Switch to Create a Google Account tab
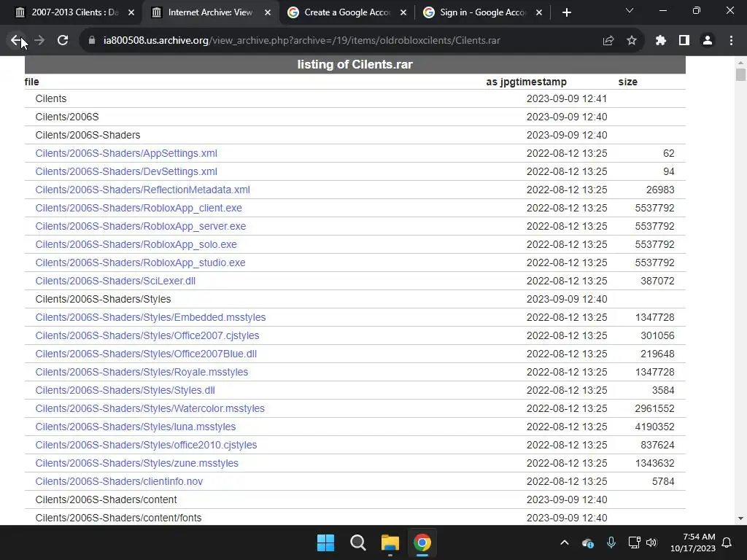The width and height of the screenshot is (747, 560). 347,13
